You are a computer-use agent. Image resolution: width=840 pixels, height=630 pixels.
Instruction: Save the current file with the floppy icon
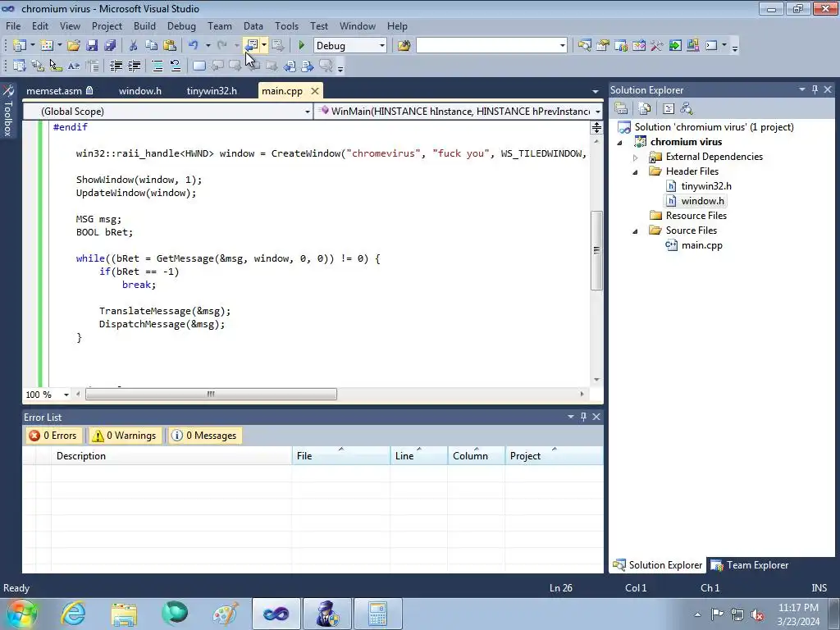(x=92, y=46)
